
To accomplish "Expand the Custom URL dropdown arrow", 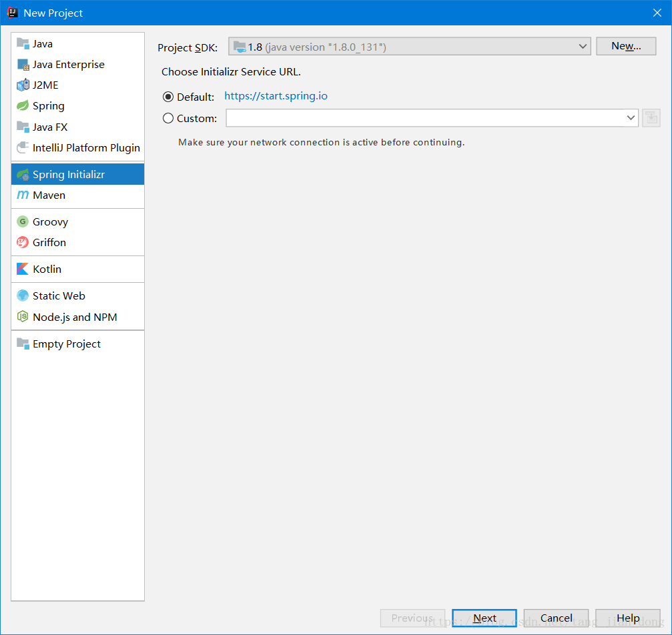I will coord(631,118).
